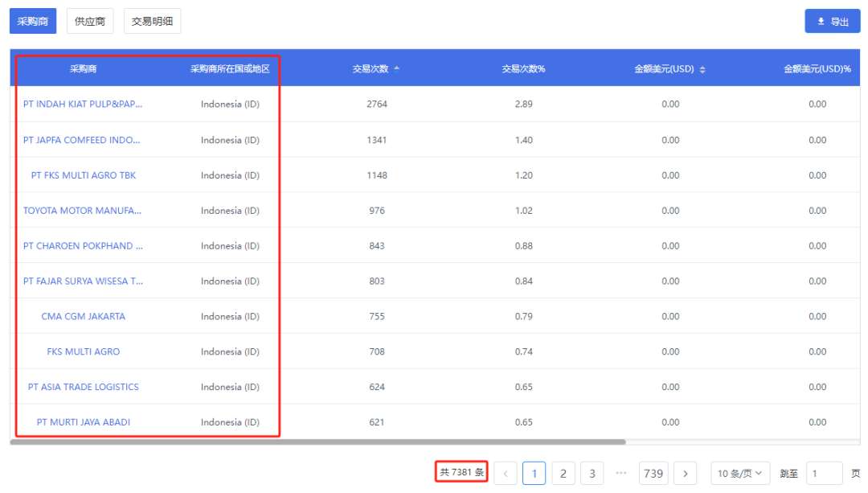
Task: Click the 采购商所在国或地区 column header
Action: 230,68
